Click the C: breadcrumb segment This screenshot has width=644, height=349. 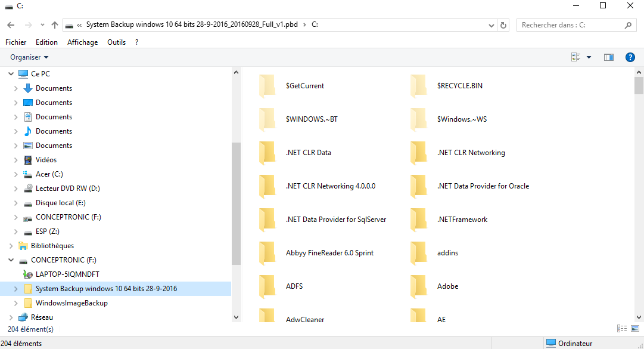(315, 24)
